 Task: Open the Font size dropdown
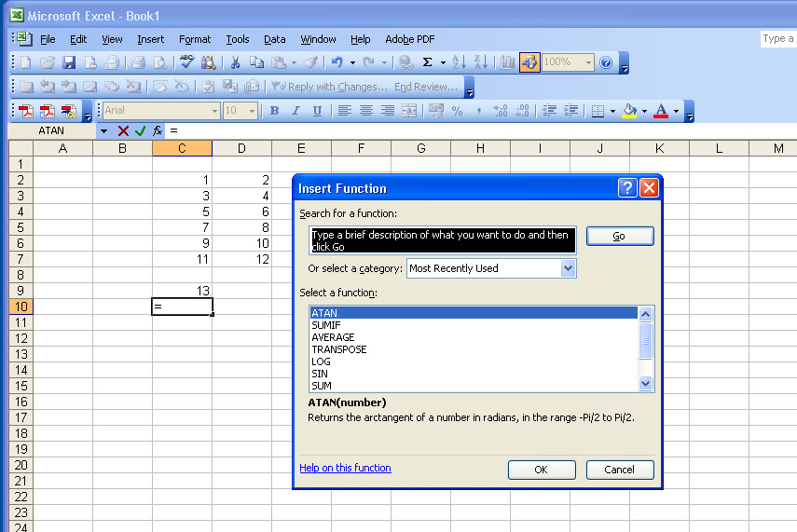point(252,110)
